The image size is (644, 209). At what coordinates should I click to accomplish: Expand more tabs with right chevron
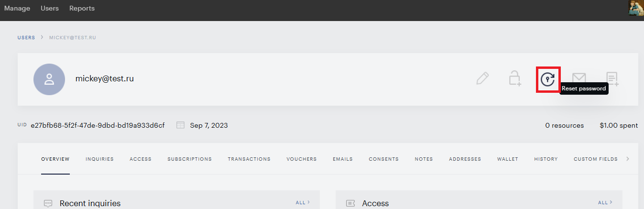(x=628, y=159)
